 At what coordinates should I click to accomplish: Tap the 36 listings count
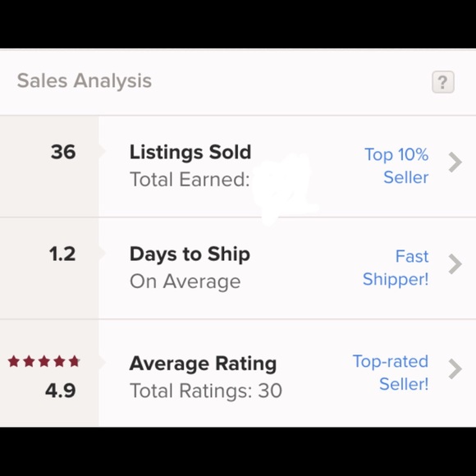[x=63, y=152]
